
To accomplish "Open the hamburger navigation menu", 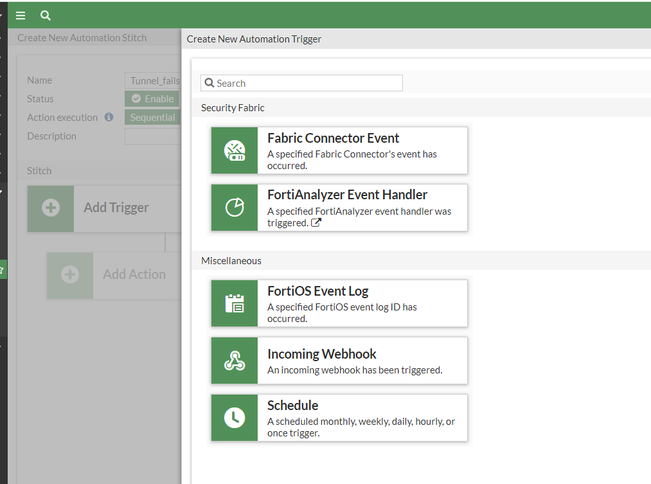I will [x=21, y=15].
